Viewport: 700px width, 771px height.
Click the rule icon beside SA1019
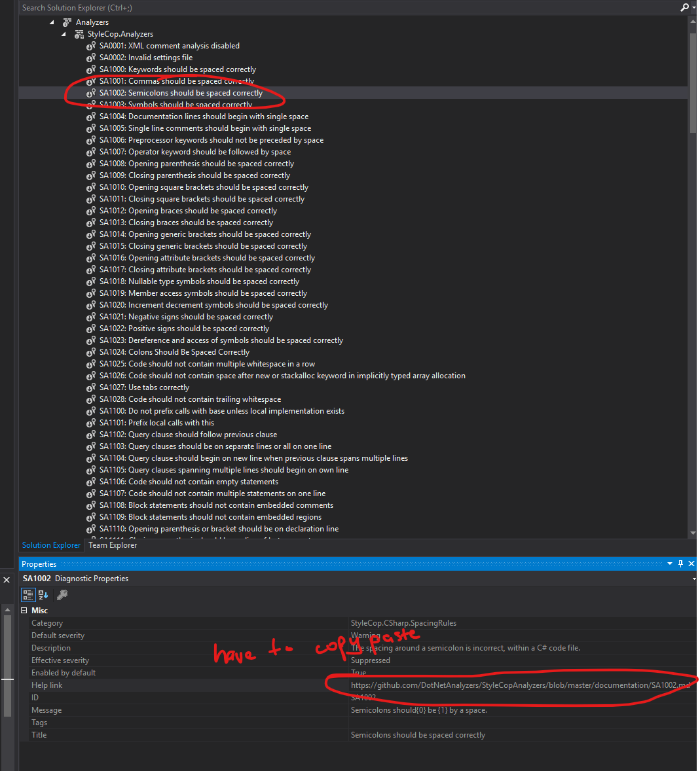click(x=91, y=294)
